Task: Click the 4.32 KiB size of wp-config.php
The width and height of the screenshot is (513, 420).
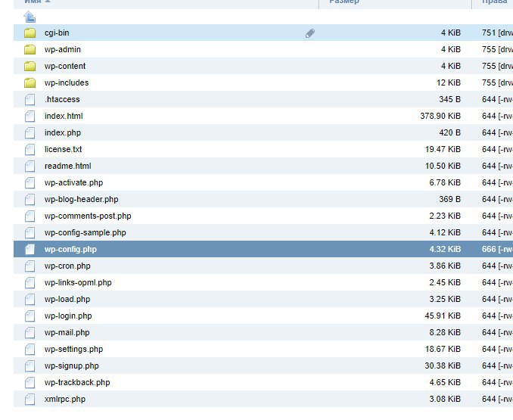Action: (445, 249)
